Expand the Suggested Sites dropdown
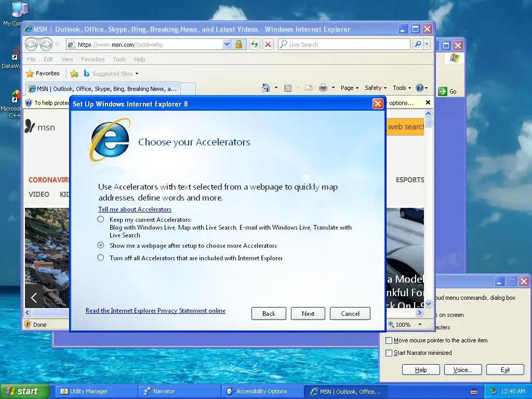 tap(137, 74)
